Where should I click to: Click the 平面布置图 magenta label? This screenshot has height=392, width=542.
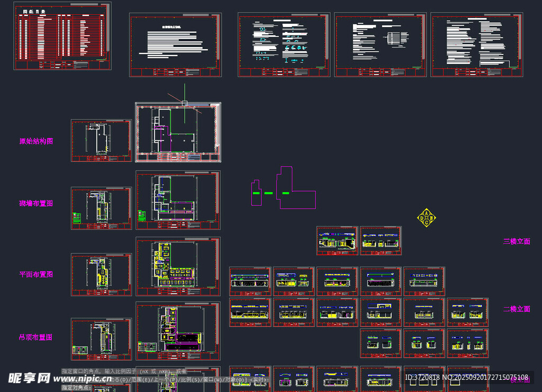click(36, 275)
